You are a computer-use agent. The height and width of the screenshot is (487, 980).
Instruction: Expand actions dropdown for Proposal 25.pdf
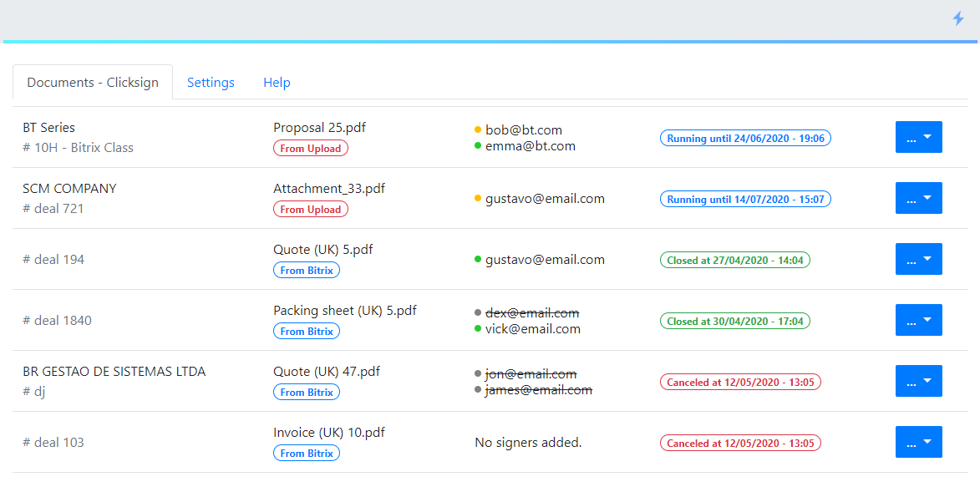point(918,137)
